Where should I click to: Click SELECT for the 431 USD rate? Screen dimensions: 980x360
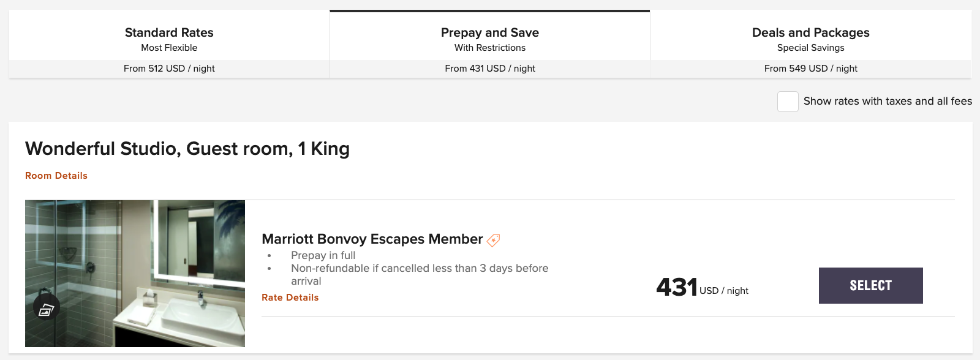pyautogui.click(x=870, y=285)
